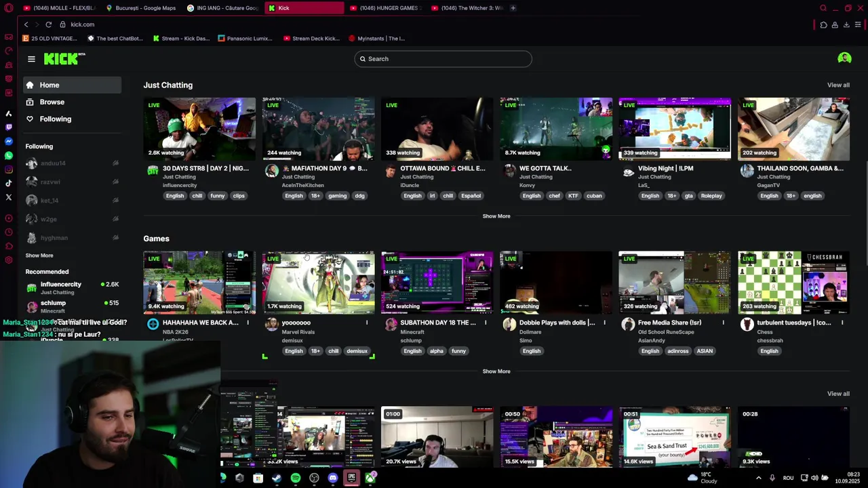Open the taskbar volume icon

814,478
